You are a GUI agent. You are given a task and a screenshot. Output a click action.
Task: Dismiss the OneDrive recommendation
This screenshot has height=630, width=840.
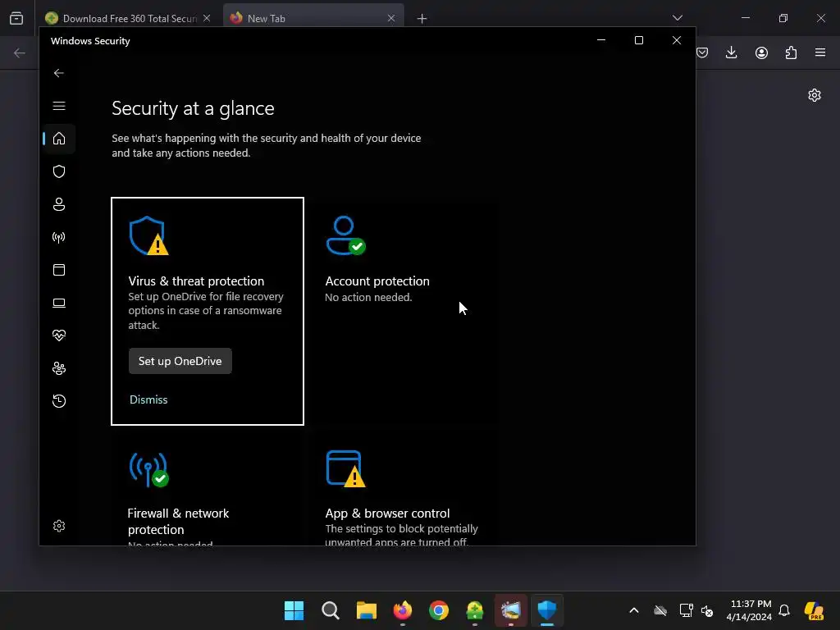point(148,399)
